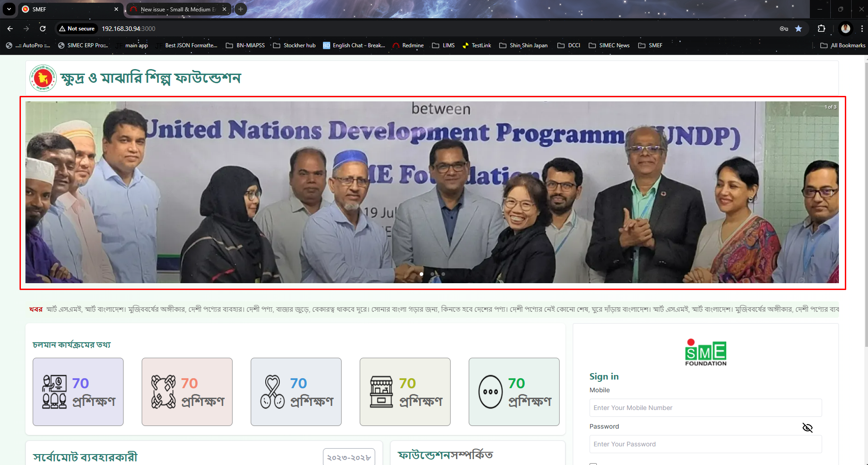Open the TestLink bookmark
Viewport: 868px width, 465px height.
pos(476,45)
